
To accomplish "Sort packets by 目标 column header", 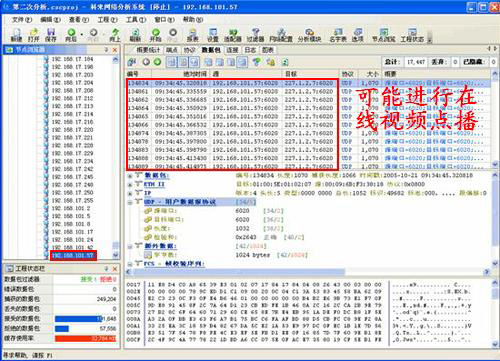I will pyautogui.click(x=311, y=74).
